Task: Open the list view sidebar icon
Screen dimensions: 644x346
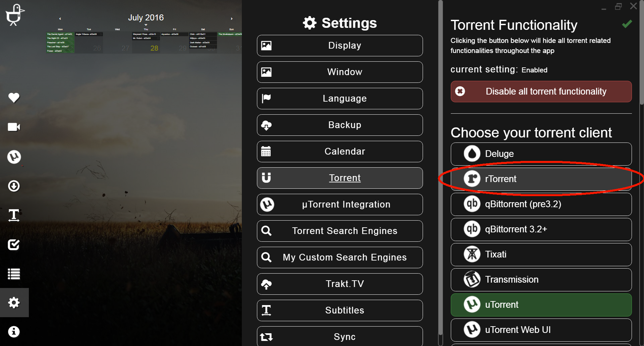Action: point(14,274)
